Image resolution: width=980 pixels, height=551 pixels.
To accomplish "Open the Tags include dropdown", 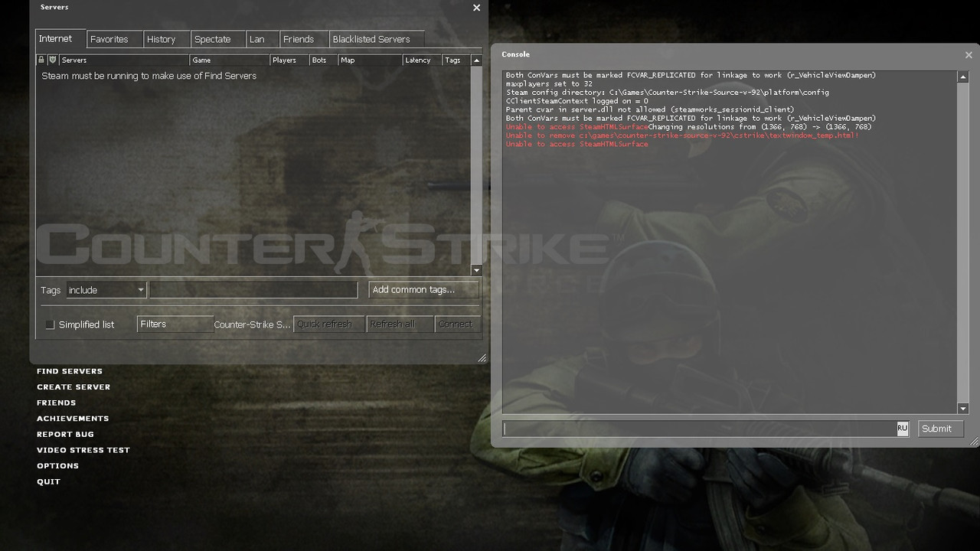I will click(x=106, y=290).
